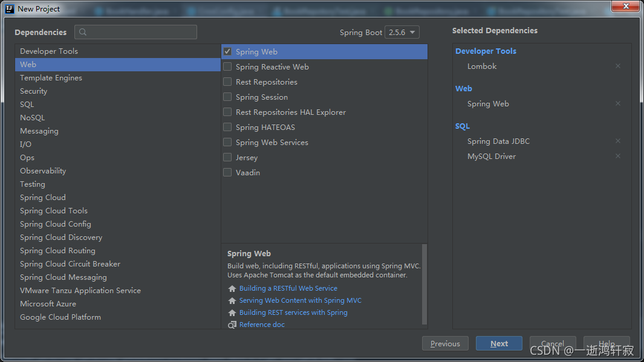The image size is (644, 362).
Task: Click the Reference doc icon
Action: pos(232,325)
